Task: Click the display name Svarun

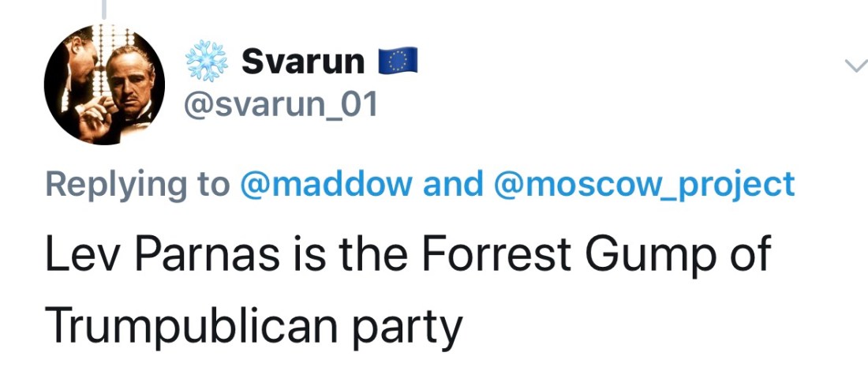Action: pos(303,62)
